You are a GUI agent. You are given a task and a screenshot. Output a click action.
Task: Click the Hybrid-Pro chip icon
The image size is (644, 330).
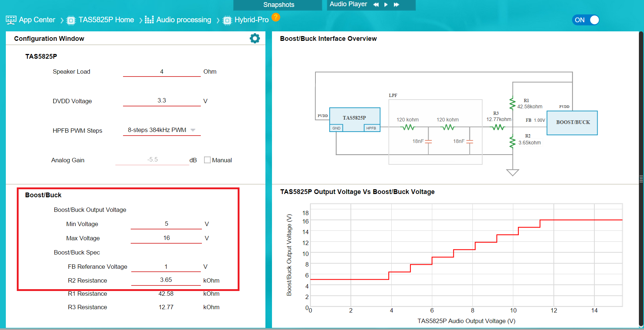pyautogui.click(x=227, y=20)
